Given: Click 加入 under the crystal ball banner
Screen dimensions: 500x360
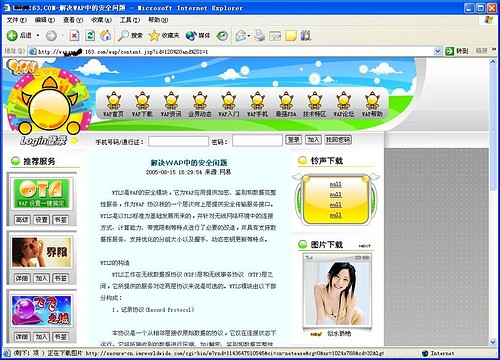Looking at the screenshot, I should (41, 337).
